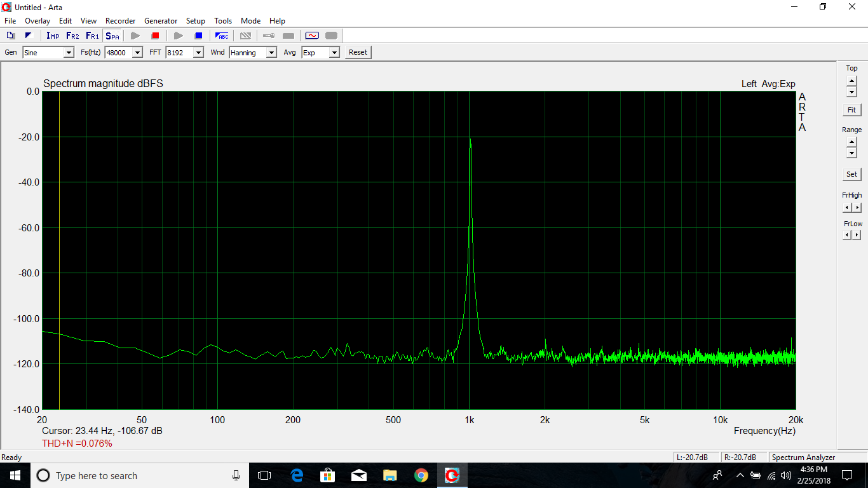This screenshot has width=868, height=488.
Task: Click the Arta app icon in taskbar
Action: point(452,475)
